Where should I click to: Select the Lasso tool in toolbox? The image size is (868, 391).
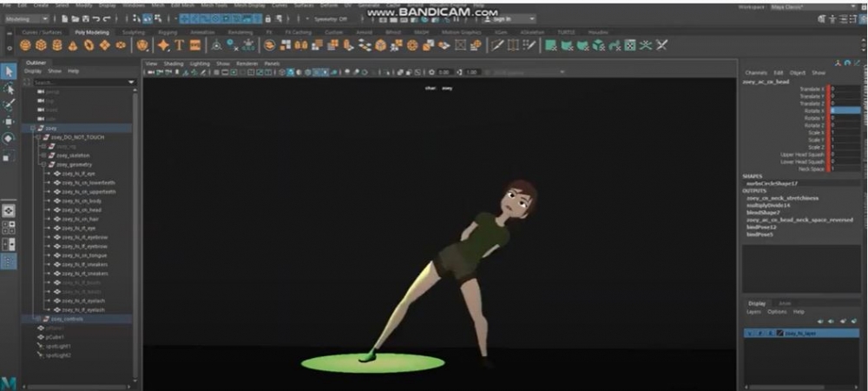(x=9, y=89)
